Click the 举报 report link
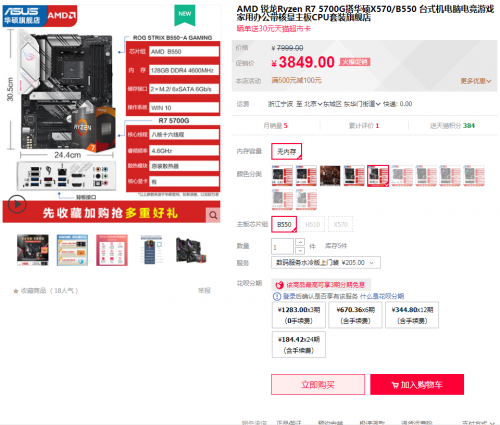Image resolution: width=500 pixels, height=425 pixels. (x=204, y=291)
